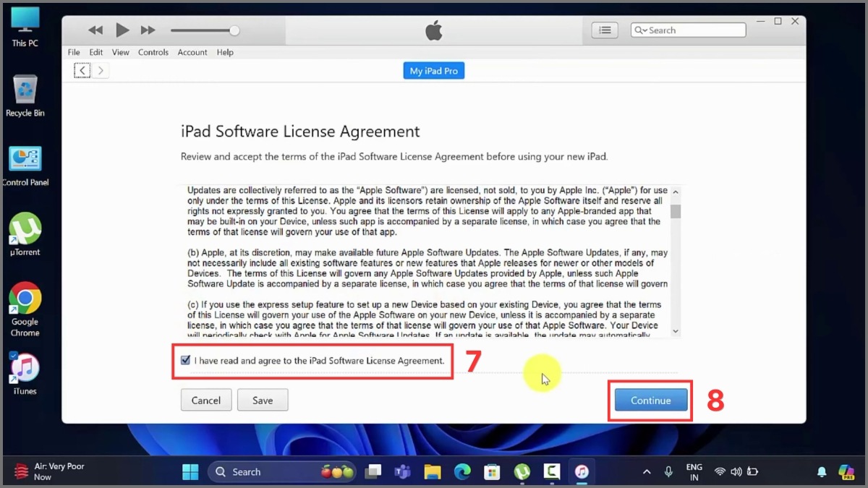Open the green C app on the taskbar
Screen dimensions: 868x488
click(551, 472)
